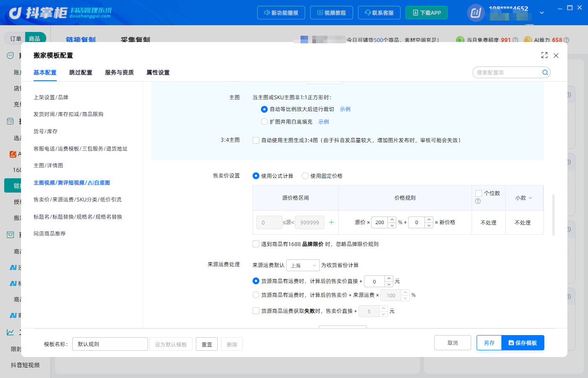
Task: Click 保存模板 to save template
Action: [523, 343]
